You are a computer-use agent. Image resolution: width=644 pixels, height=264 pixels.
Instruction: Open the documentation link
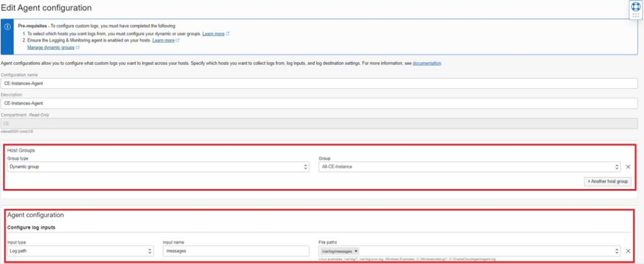427,63
